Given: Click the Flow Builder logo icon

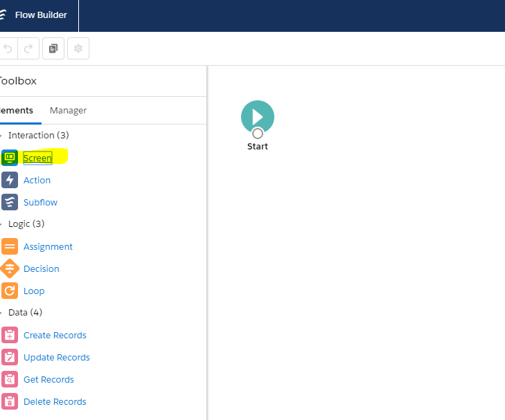Looking at the screenshot, I should (3, 15).
